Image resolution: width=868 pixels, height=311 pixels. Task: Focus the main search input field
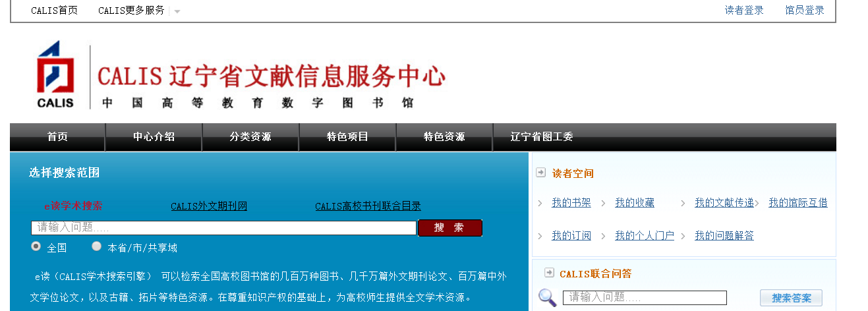[224, 228]
